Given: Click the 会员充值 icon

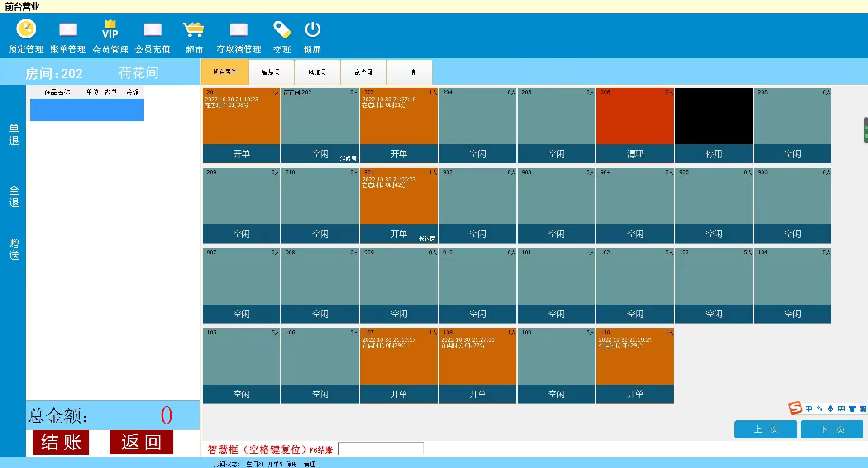Looking at the screenshot, I should (x=153, y=30).
